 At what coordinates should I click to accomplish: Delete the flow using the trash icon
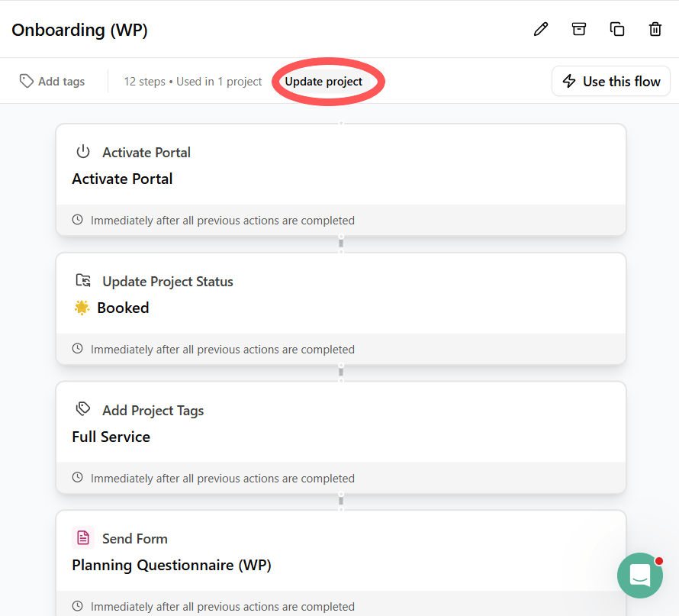[655, 29]
